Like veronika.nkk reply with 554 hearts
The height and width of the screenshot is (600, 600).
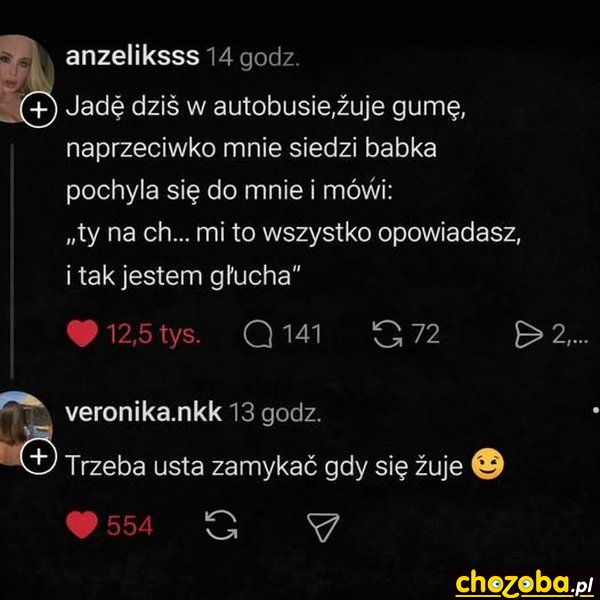coord(82,525)
